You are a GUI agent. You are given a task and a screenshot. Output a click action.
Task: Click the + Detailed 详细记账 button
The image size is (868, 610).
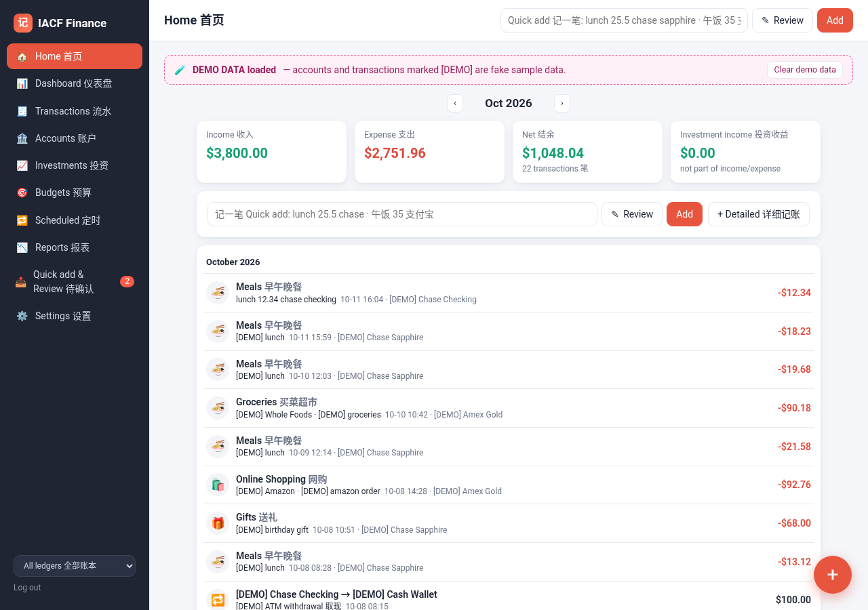pyautogui.click(x=759, y=214)
